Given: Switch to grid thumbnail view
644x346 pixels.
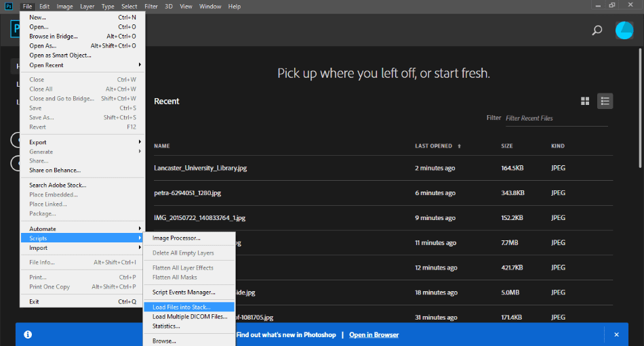Looking at the screenshot, I should [585, 101].
